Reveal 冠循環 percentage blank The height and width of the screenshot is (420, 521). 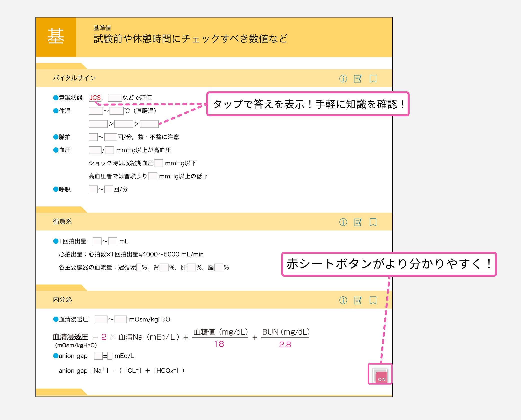pyautogui.click(x=139, y=267)
